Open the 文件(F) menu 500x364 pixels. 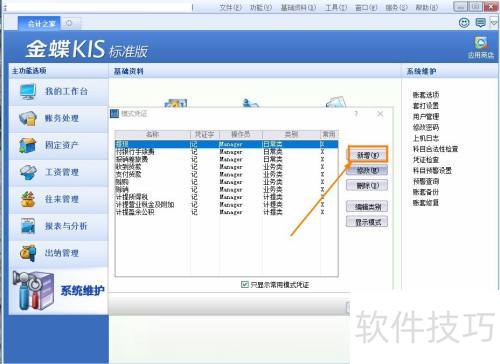click(230, 7)
